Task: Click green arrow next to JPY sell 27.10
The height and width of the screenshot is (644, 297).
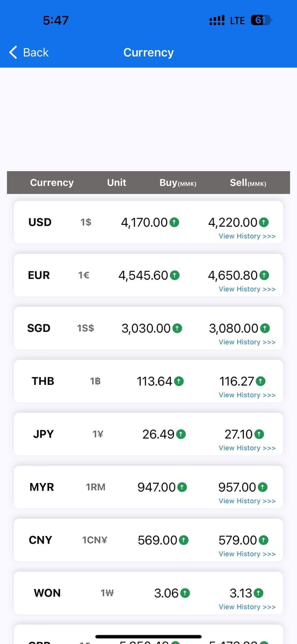Action: [x=259, y=434]
